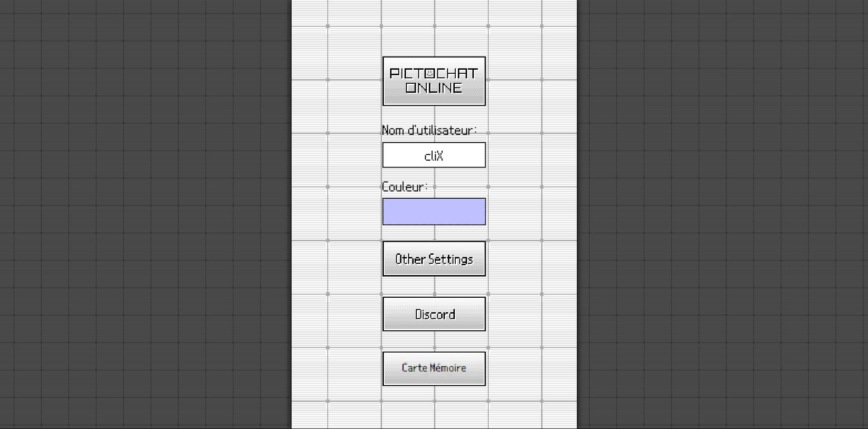Image resolution: width=868 pixels, height=429 pixels.
Task: Click the word Settings on the Other Settings button
Action: pos(450,259)
